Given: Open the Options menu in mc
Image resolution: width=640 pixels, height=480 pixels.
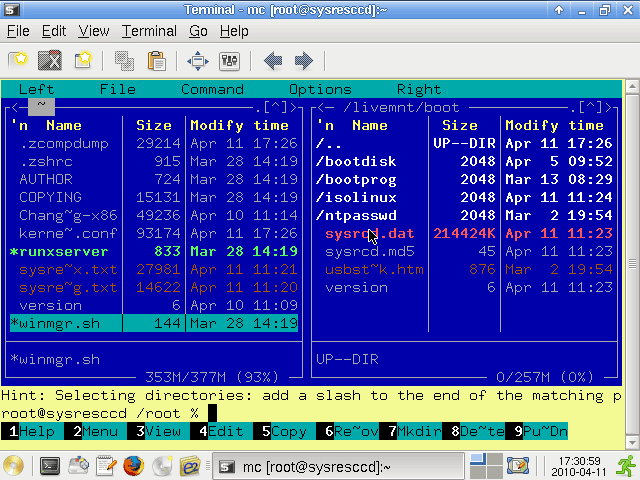Looking at the screenshot, I should (x=320, y=89).
